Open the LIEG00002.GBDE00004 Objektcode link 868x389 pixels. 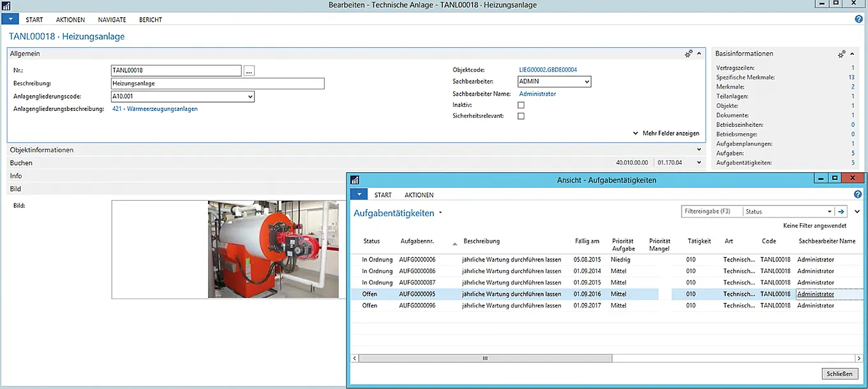tap(548, 70)
